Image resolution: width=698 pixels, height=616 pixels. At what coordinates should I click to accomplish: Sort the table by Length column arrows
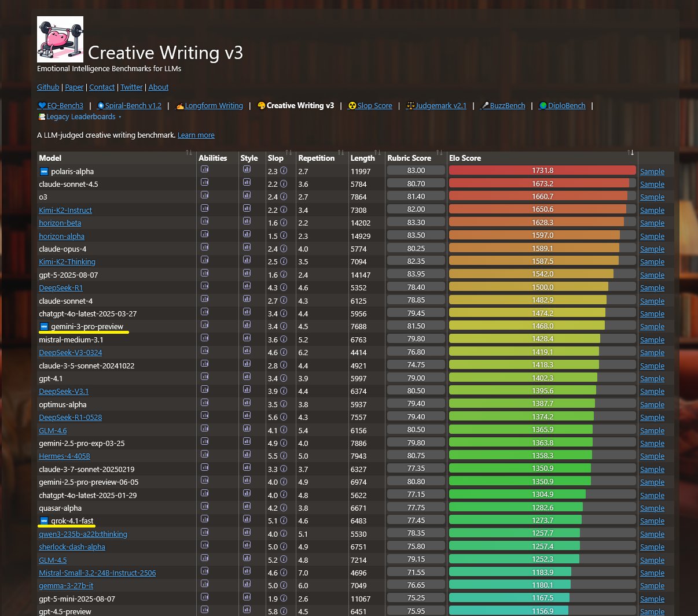[377, 153]
